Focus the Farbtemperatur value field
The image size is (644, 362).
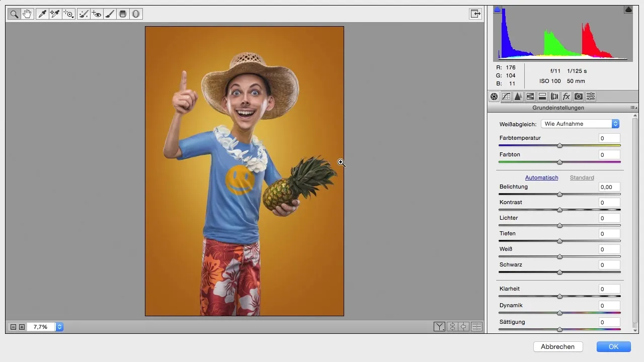(609, 138)
